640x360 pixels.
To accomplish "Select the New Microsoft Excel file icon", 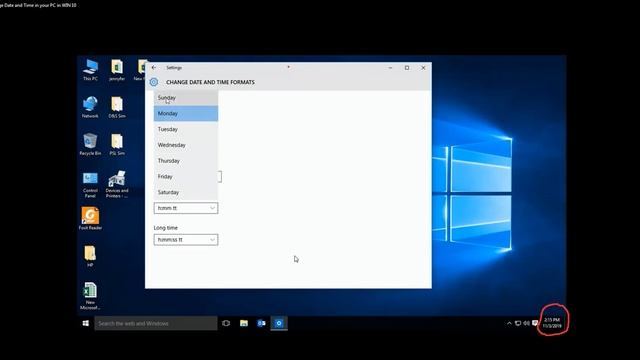I will (90, 296).
